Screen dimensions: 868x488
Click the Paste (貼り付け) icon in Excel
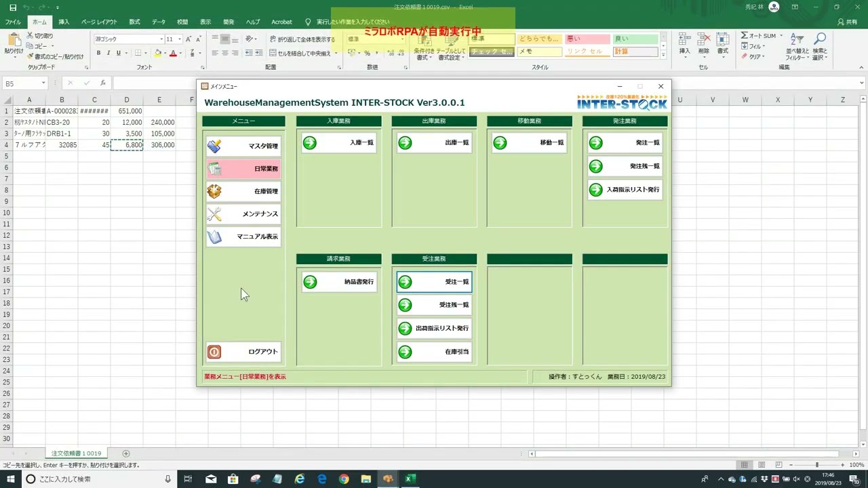pos(14,39)
